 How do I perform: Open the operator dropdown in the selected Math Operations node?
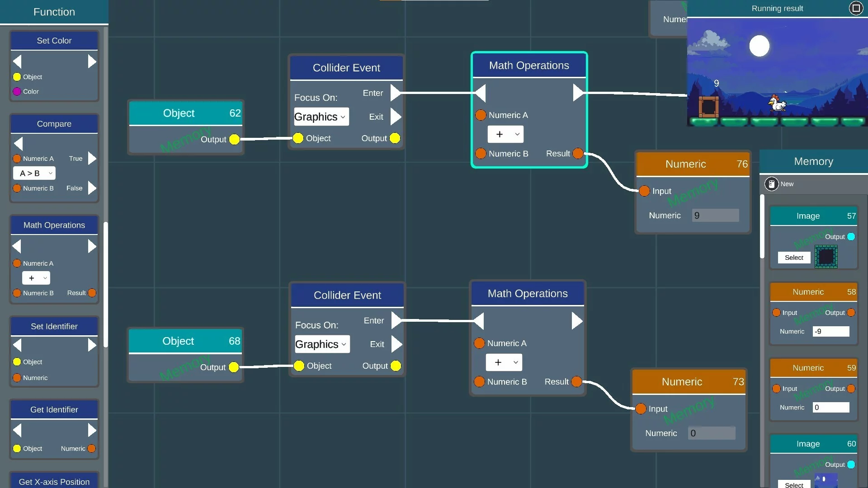coord(505,134)
